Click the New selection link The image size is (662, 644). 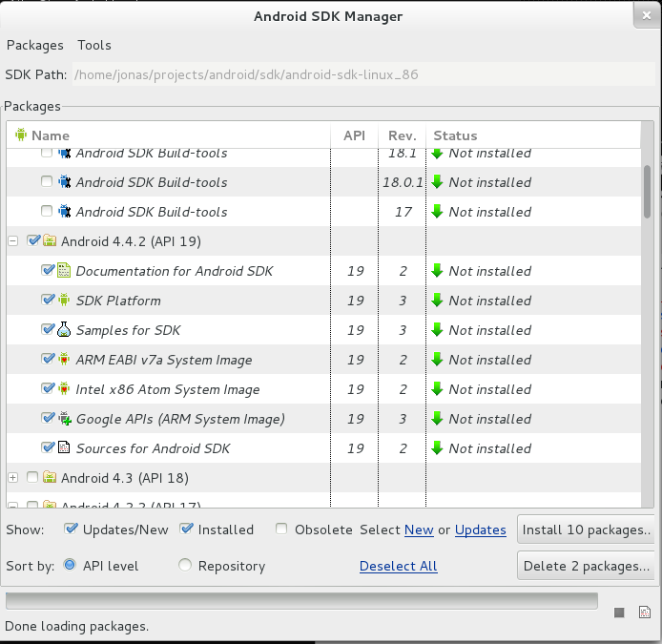(x=419, y=530)
